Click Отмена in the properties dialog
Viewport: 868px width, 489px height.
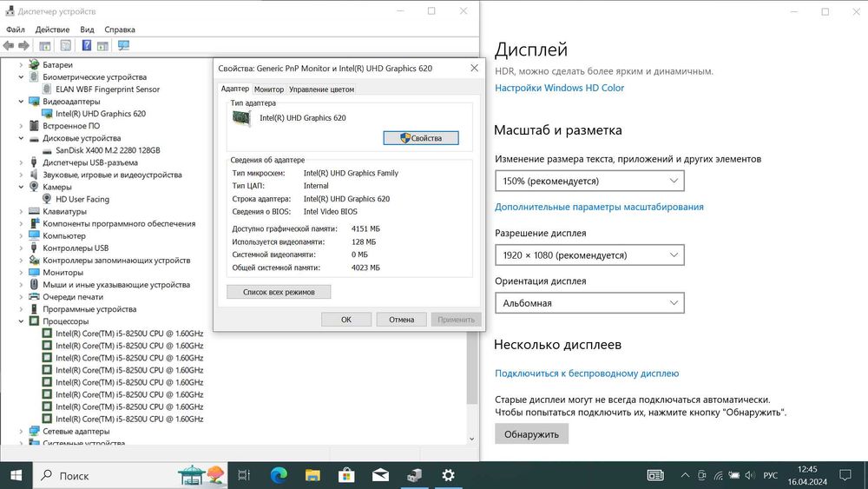401,320
